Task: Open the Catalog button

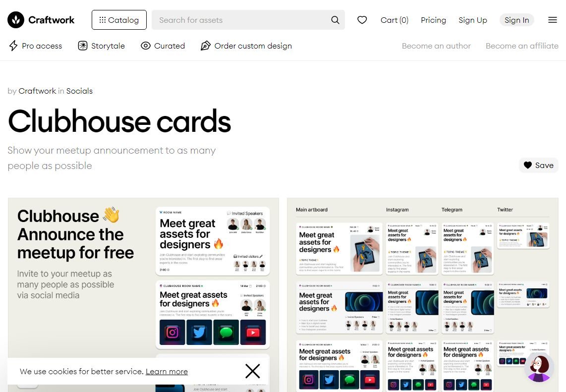Action: click(119, 20)
